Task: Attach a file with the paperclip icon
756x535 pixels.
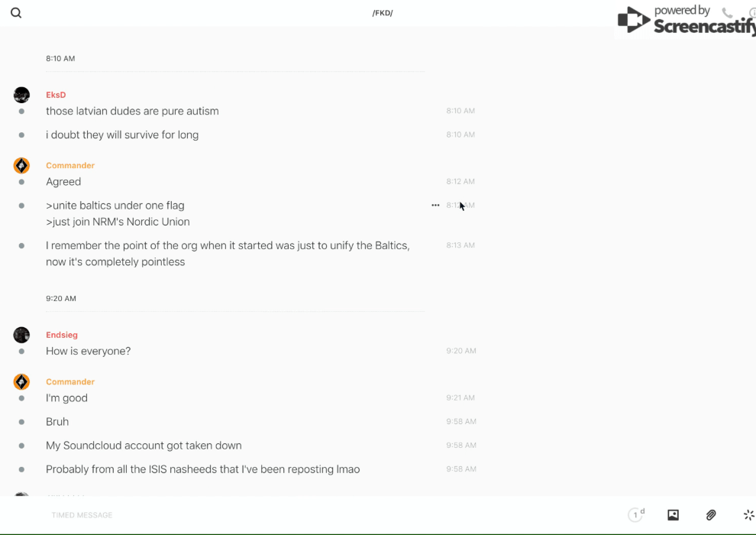Action: [711, 515]
